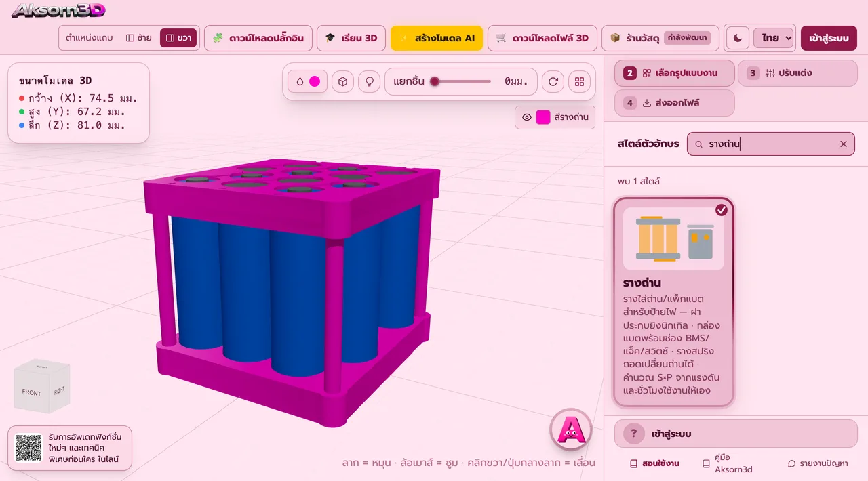The height and width of the screenshot is (481, 868).
Task: Open คู่มือ Aksorn3d manual link
Action: coord(728,463)
